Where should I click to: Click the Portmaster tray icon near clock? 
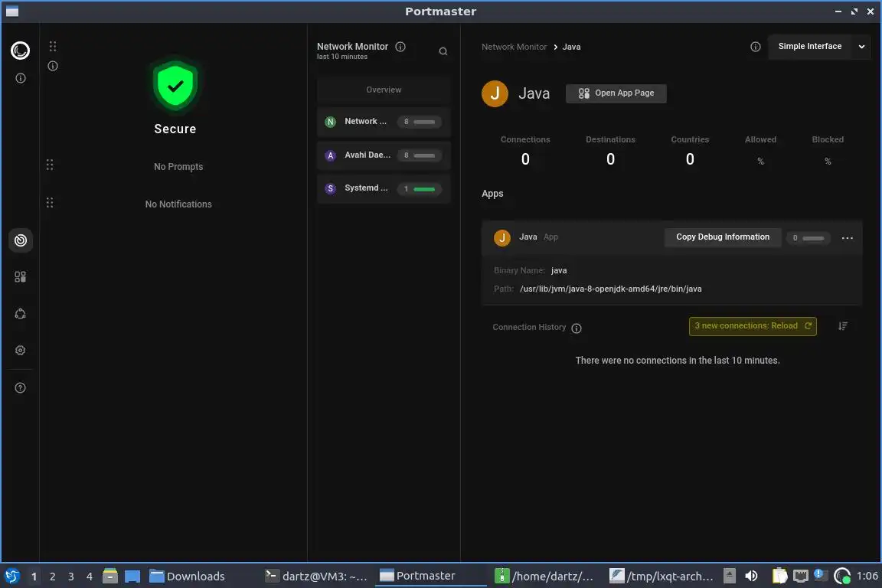pyautogui.click(x=842, y=576)
